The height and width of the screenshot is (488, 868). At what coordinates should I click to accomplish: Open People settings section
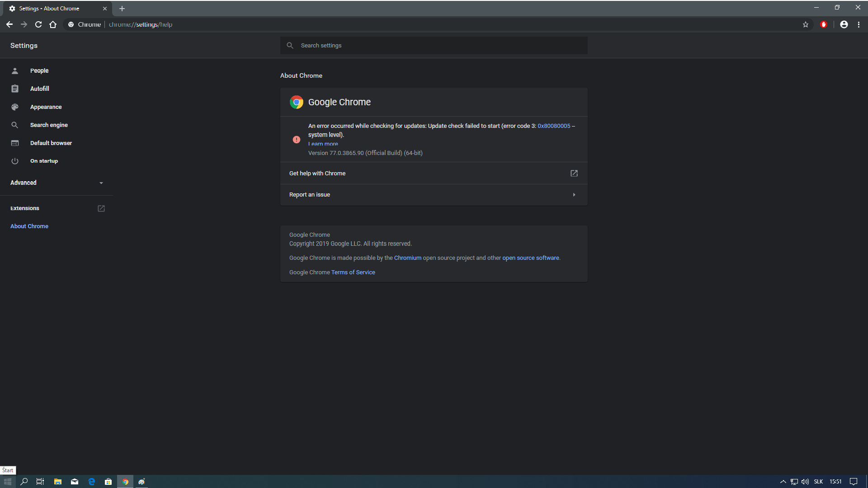click(x=39, y=70)
